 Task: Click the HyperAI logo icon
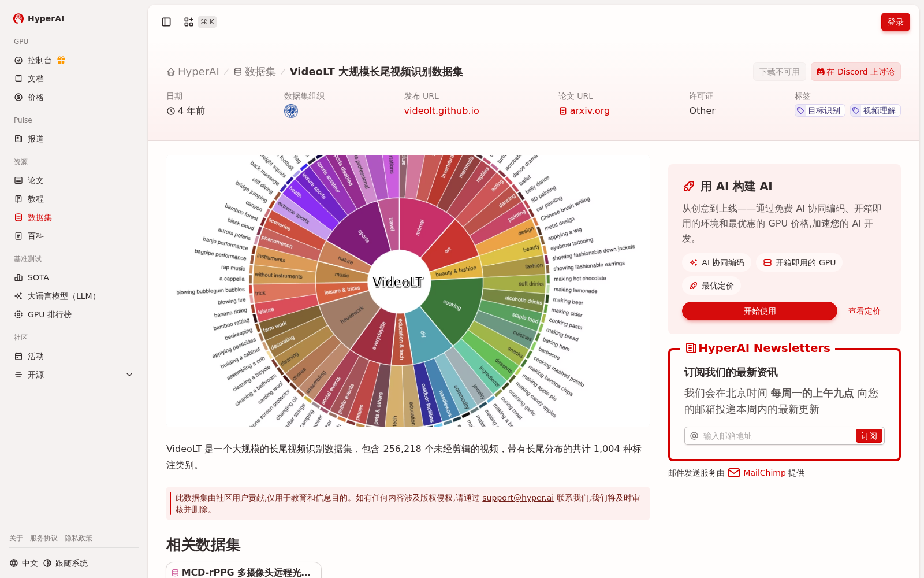coord(18,18)
